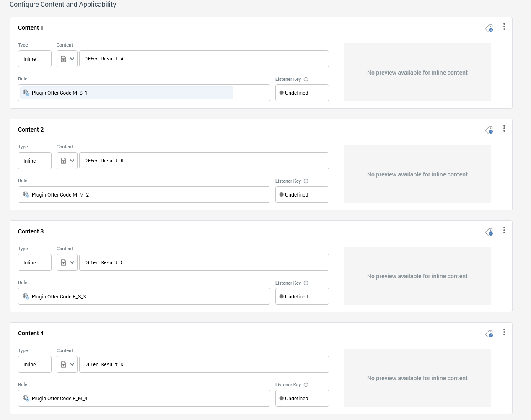The height and width of the screenshot is (420, 531).
Task: Click the Listener Key info icon in Content 3
Action: pos(306,283)
